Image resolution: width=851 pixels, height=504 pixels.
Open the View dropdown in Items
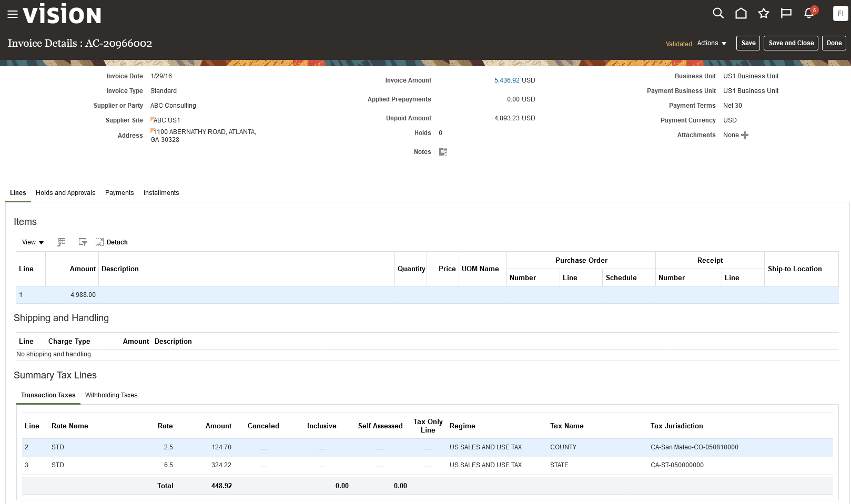coord(33,242)
